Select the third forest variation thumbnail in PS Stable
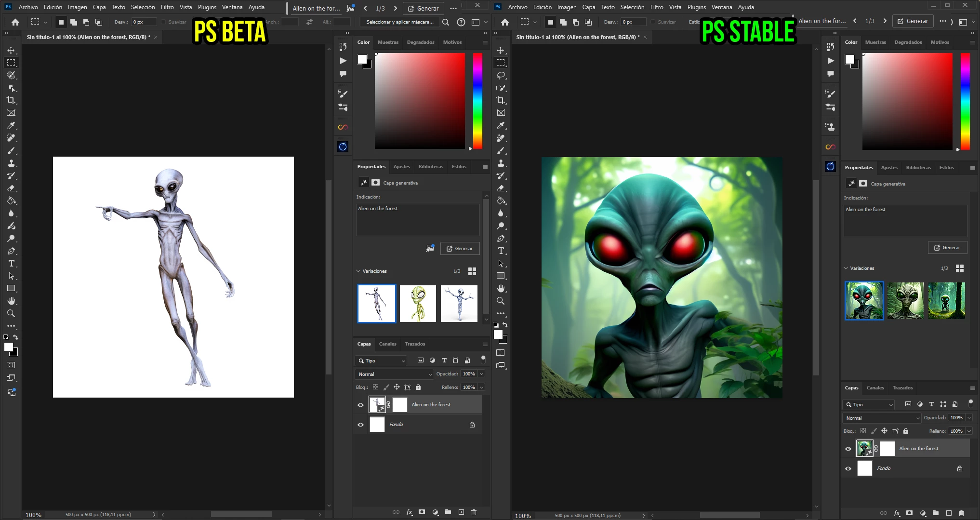 click(x=946, y=301)
